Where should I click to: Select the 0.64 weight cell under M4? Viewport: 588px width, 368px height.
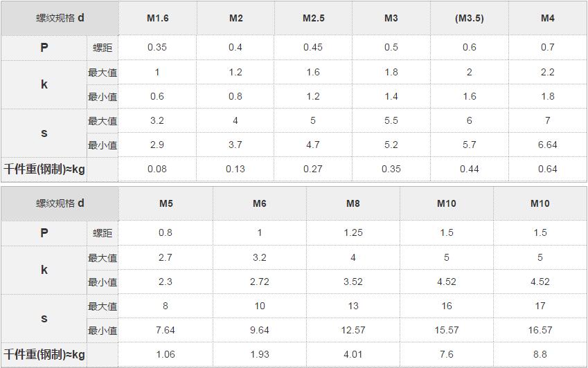[x=548, y=169]
